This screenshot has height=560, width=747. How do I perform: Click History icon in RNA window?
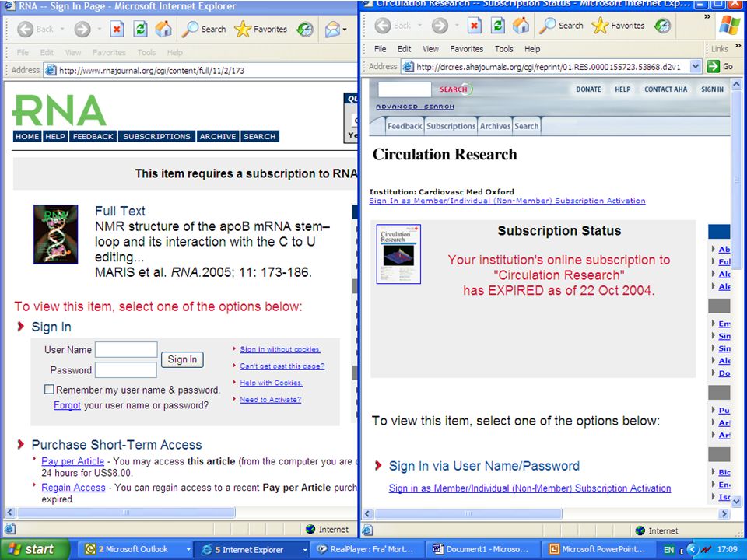coord(305,30)
